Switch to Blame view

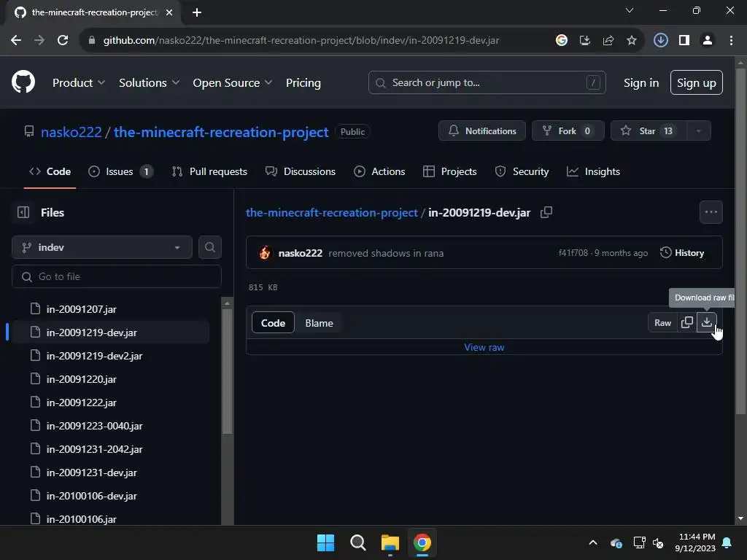coord(320,323)
